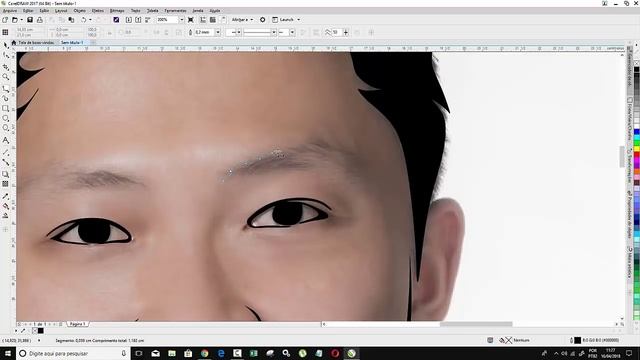Click the yellow swatch in color palette
640x360 pixels.
636,149
